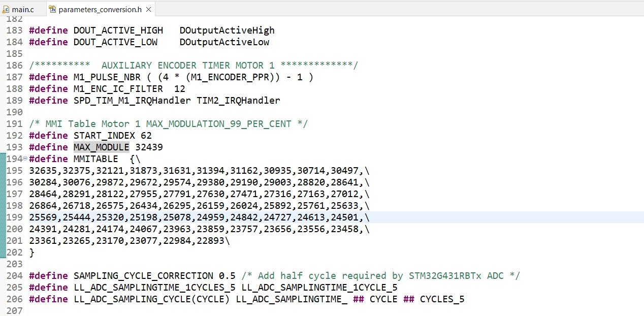Viewport: 644px width, 316px height.
Task: Click M1_PULSE_NBR on line 187
Action: point(107,77)
